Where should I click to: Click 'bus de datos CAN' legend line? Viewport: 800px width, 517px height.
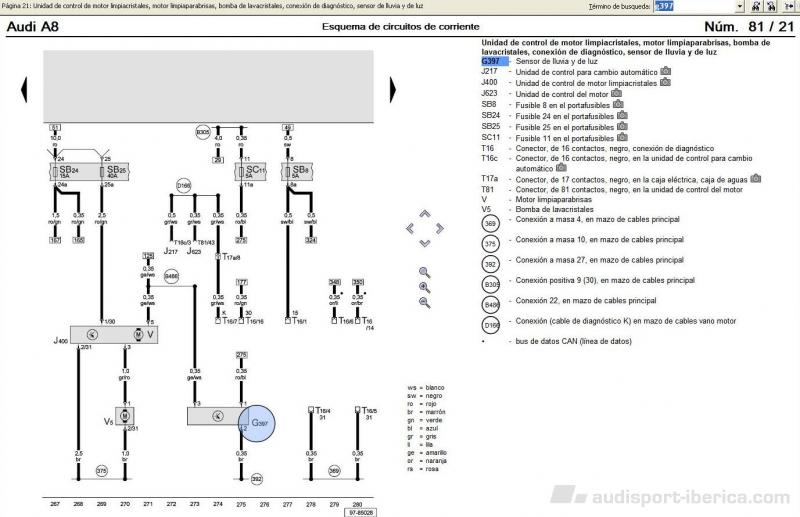point(573,341)
